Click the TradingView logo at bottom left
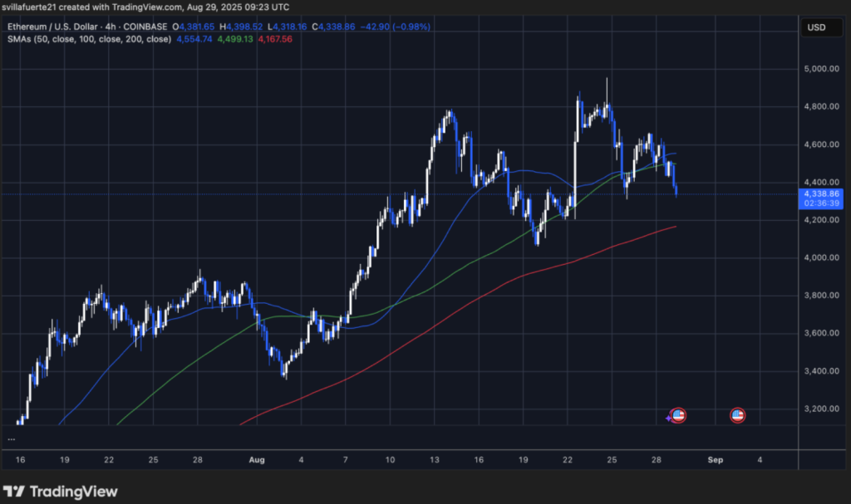 61,492
